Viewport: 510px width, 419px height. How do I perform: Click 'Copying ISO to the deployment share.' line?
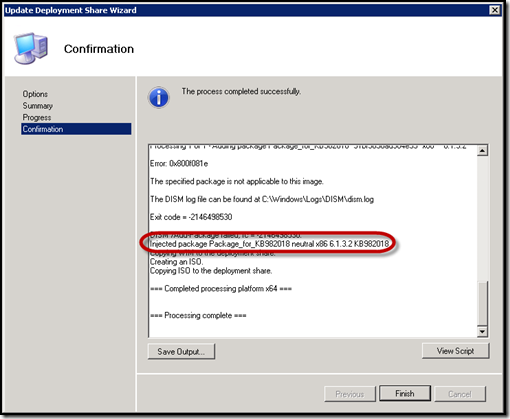click(x=211, y=271)
